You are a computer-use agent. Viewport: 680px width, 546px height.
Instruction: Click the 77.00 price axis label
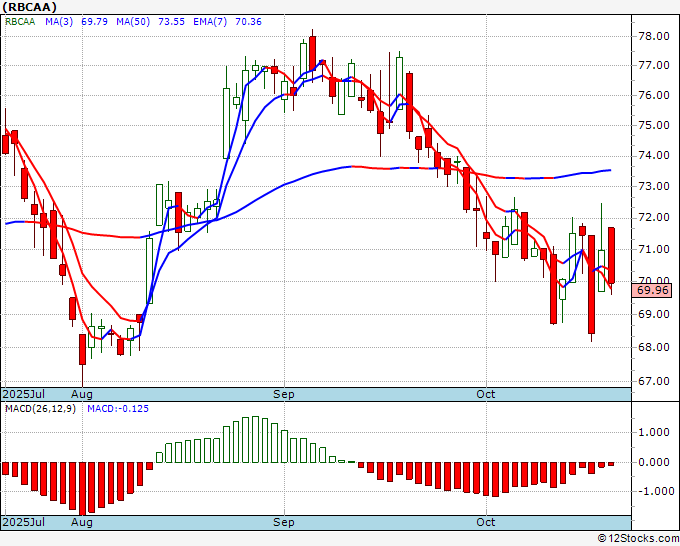pos(654,66)
